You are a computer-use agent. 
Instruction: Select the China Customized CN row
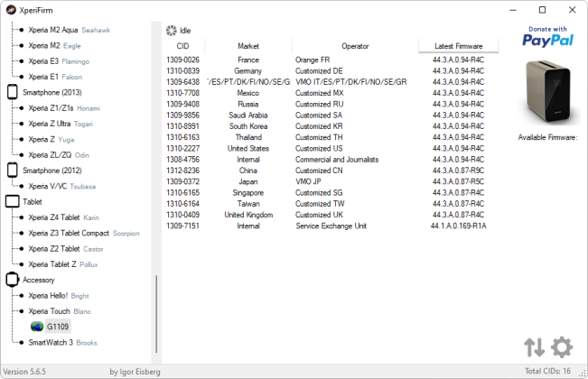(x=331, y=171)
